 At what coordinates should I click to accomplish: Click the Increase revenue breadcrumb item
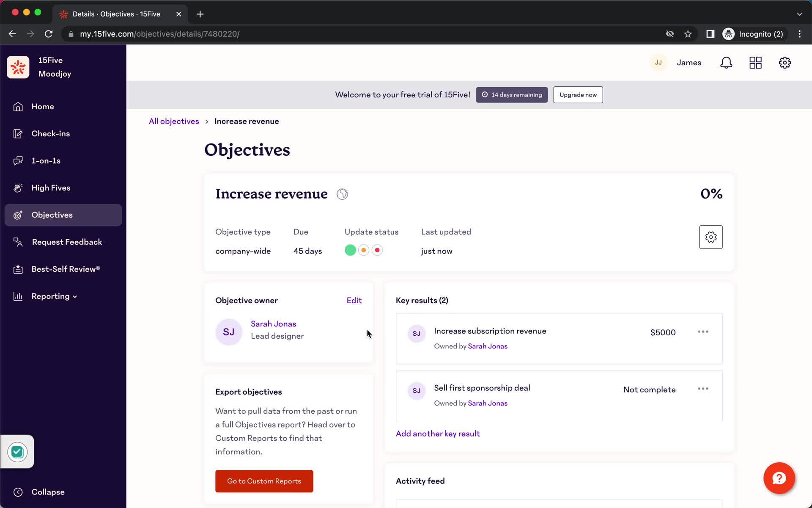coord(247,121)
